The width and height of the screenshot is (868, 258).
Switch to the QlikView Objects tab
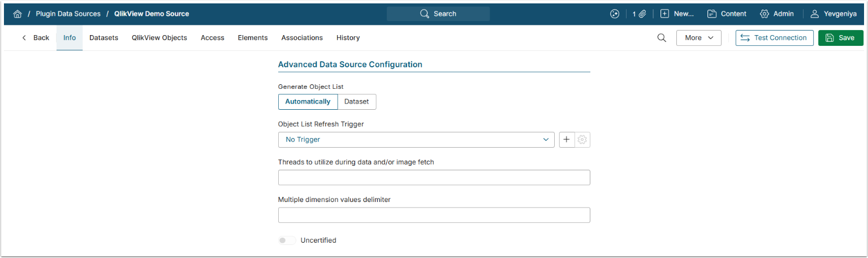tap(159, 38)
